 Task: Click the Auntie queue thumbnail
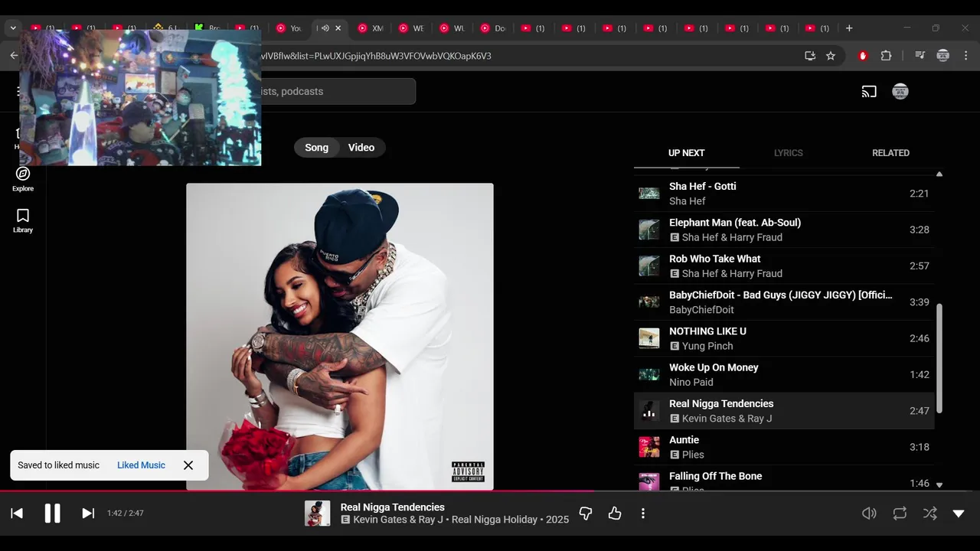pos(649,447)
